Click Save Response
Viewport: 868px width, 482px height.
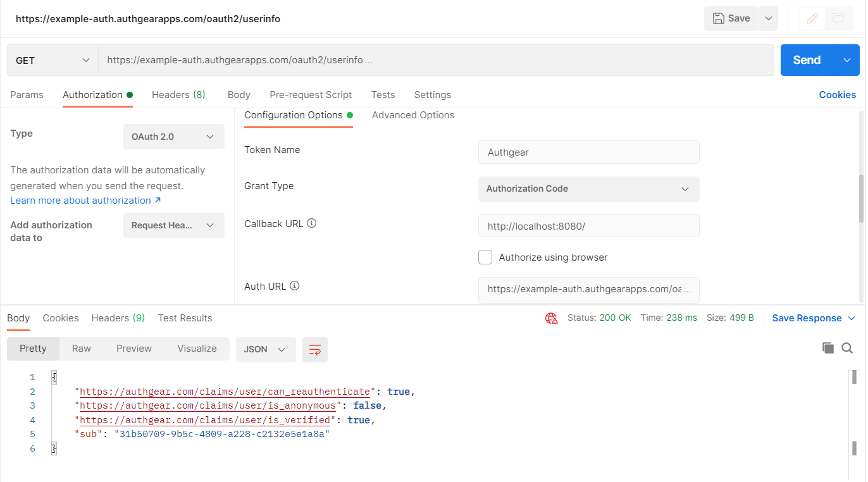(807, 318)
